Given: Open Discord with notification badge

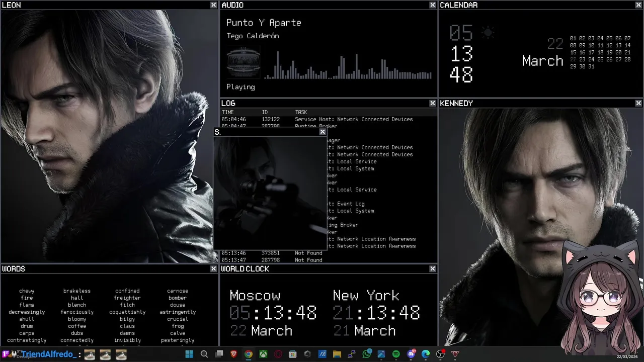Looking at the screenshot, I should (x=411, y=354).
